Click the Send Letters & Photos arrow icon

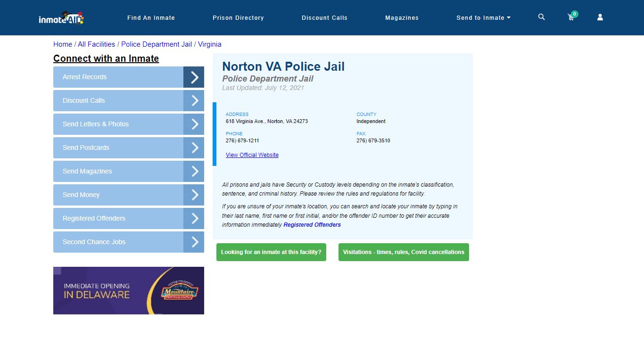[194, 124]
